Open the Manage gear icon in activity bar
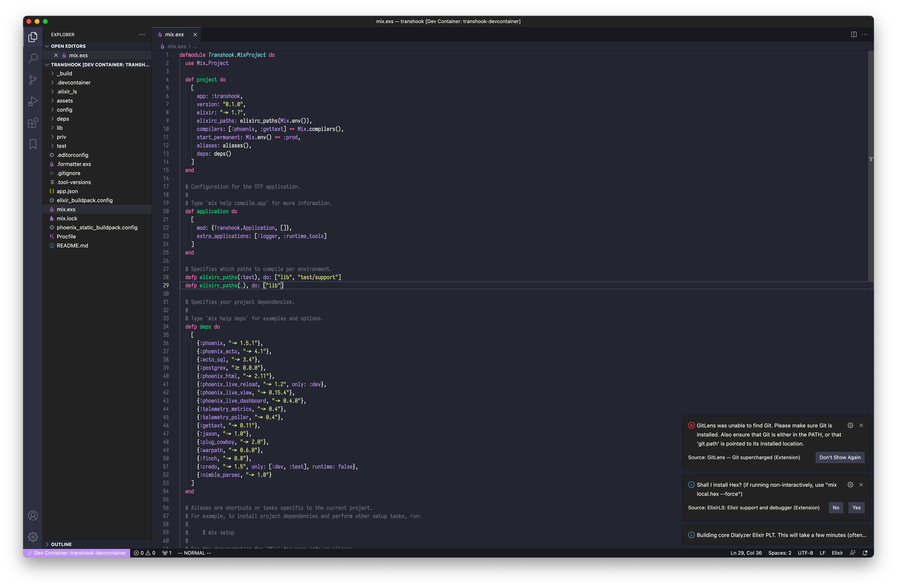The height and width of the screenshot is (588, 897). (33, 537)
